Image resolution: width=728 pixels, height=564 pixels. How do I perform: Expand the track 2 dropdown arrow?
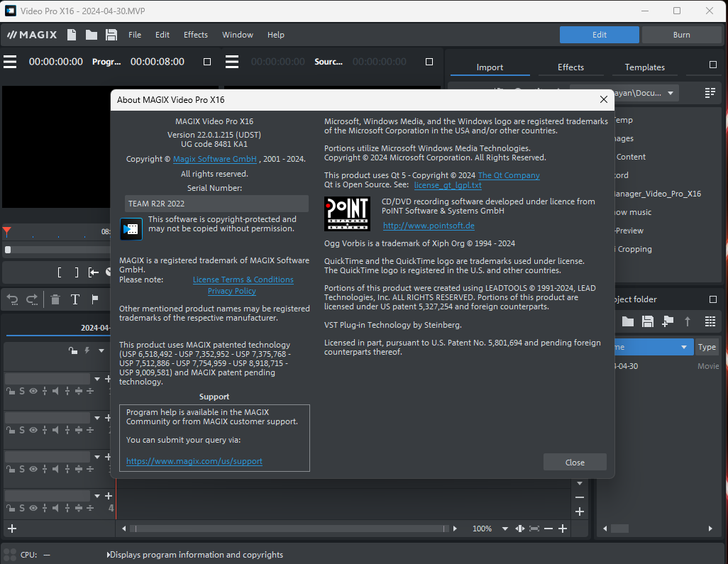97,419
